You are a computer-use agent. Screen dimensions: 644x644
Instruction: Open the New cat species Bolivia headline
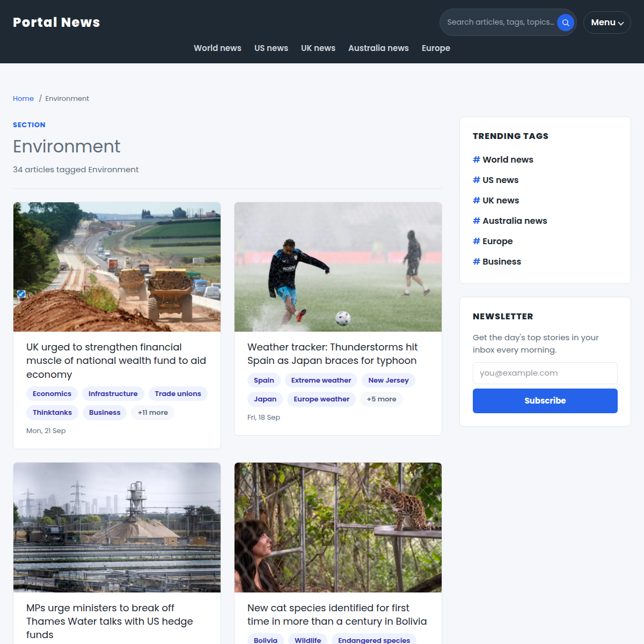point(337,614)
